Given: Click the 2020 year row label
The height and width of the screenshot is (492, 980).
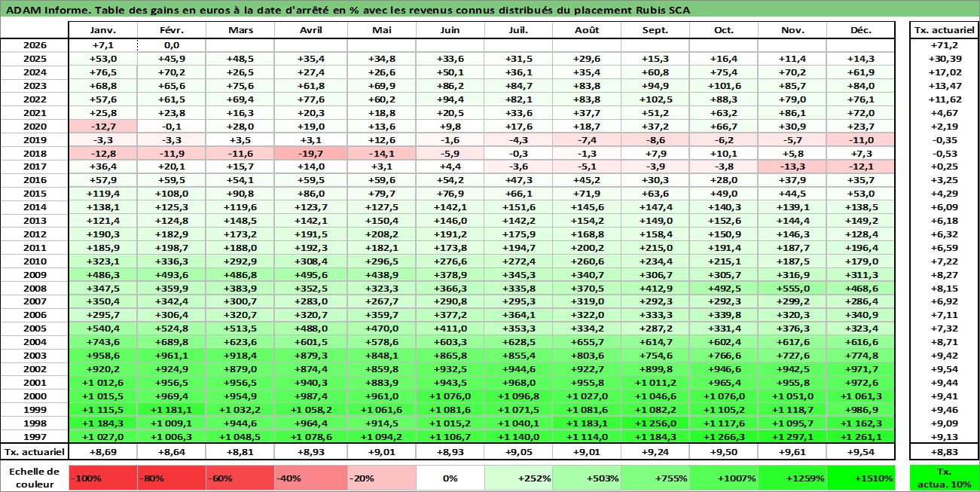Looking at the screenshot, I should 35,127.
